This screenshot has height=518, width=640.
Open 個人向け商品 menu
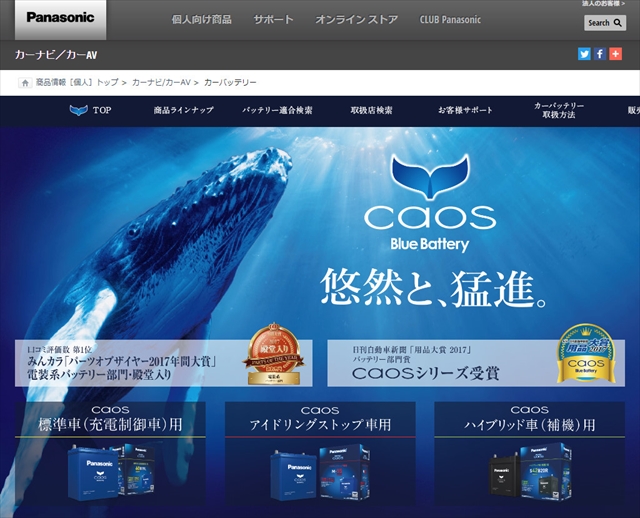pyautogui.click(x=199, y=20)
